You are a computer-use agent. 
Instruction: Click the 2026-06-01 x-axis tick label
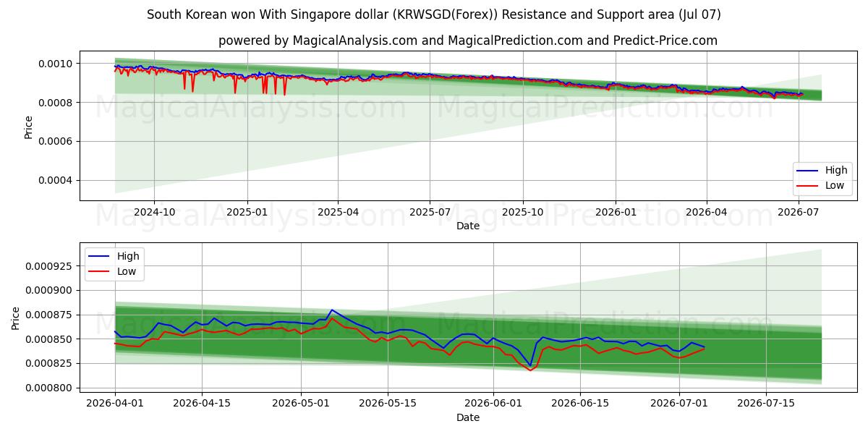[493, 404]
